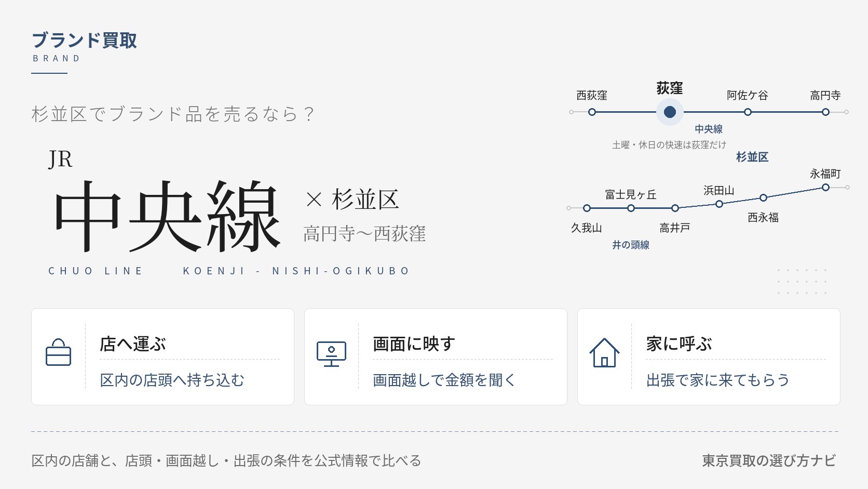Click the house icon

[604, 353]
